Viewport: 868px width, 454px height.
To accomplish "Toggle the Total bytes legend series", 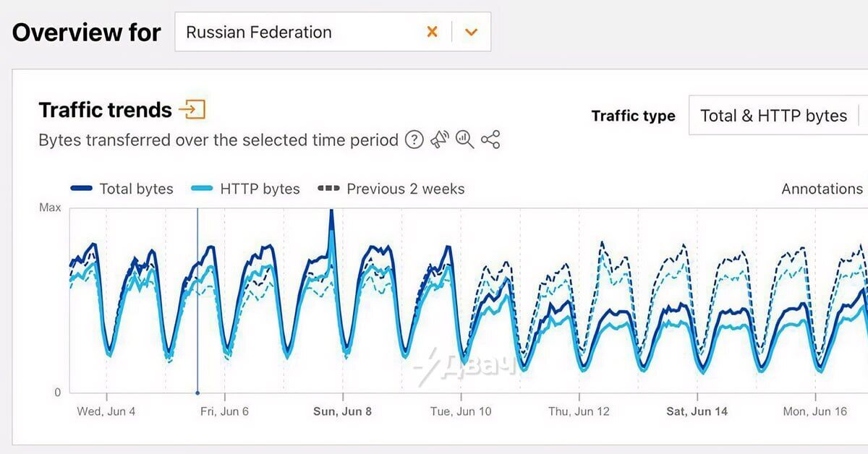I will pyautogui.click(x=122, y=189).
